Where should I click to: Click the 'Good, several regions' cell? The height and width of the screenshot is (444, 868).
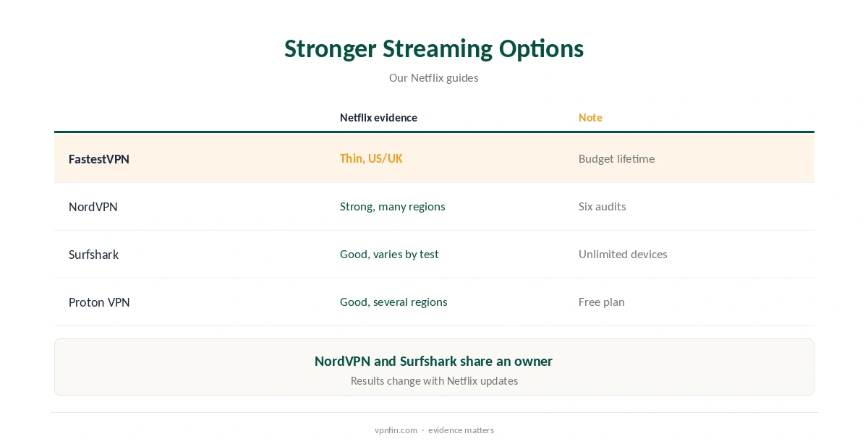(393, 302)
